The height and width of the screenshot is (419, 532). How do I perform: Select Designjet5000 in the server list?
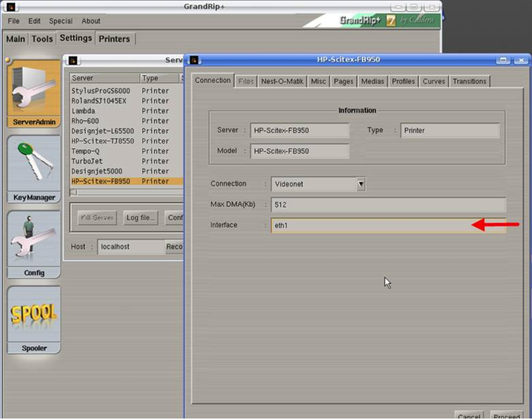[97, 171]
